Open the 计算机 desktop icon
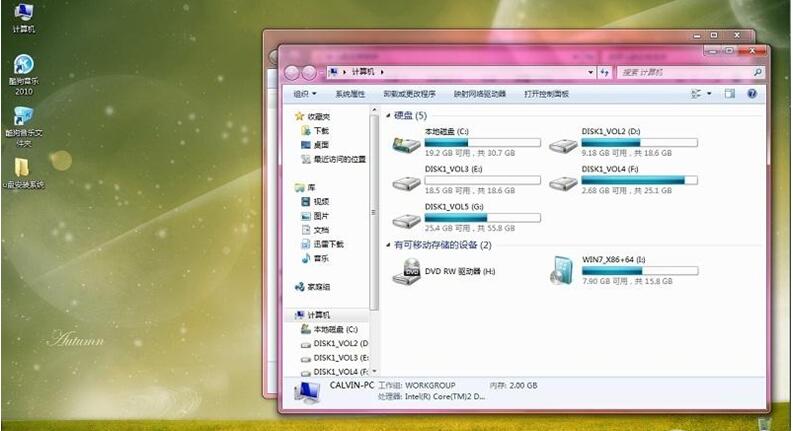Screen dimensions: 793x431 coord(23,18)
